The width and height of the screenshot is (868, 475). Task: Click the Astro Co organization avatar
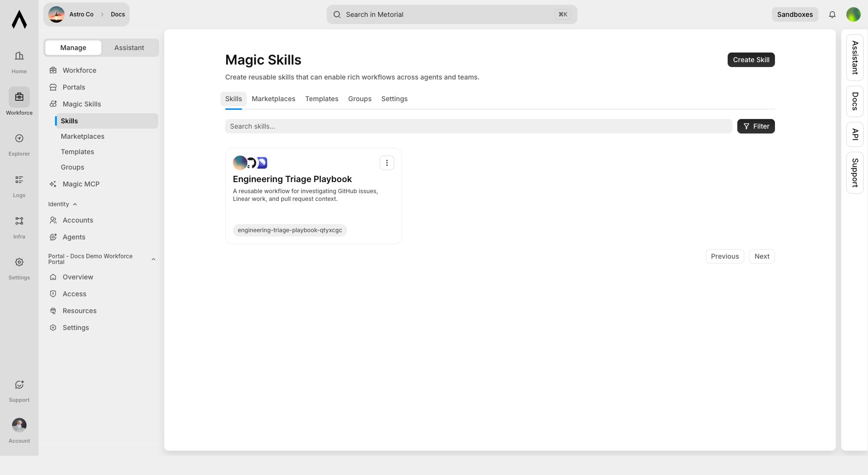56,14
